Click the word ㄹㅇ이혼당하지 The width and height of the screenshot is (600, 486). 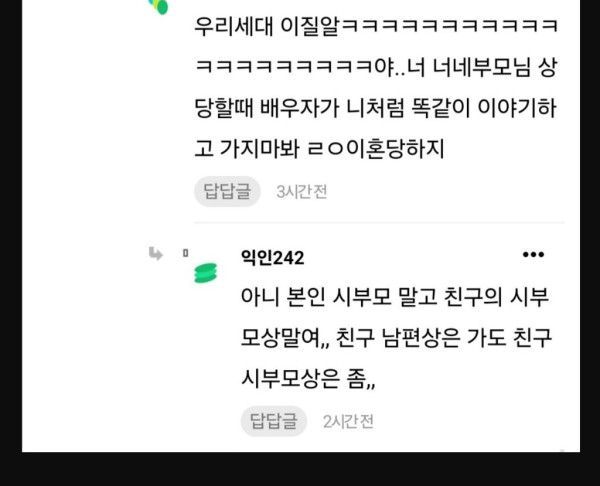point(376,148)
